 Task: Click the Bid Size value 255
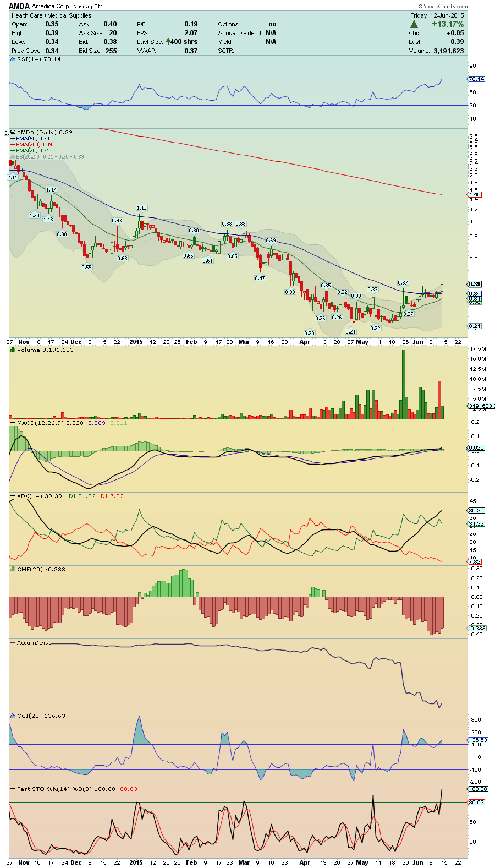coord(111,51)
